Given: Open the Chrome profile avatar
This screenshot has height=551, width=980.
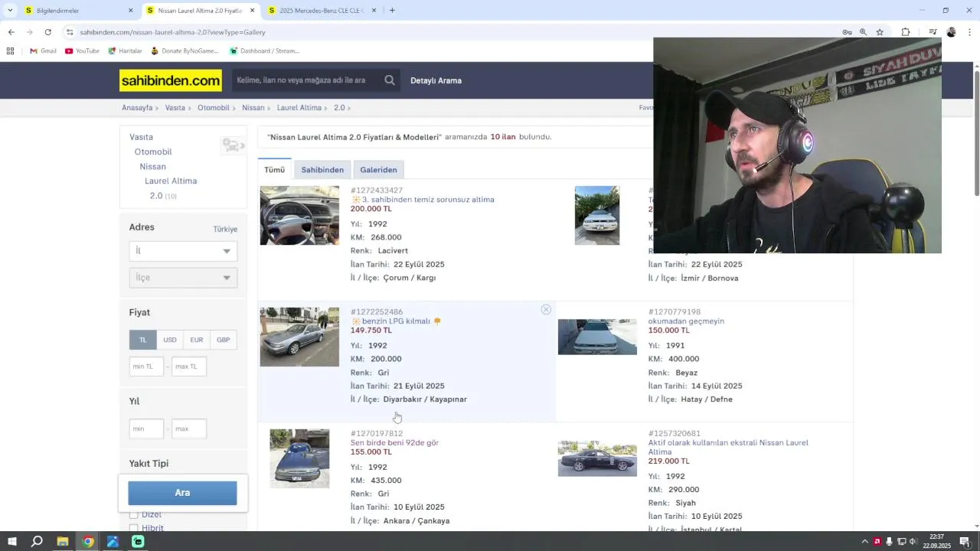Looking at the screenshot, I should tap(951, 32).
